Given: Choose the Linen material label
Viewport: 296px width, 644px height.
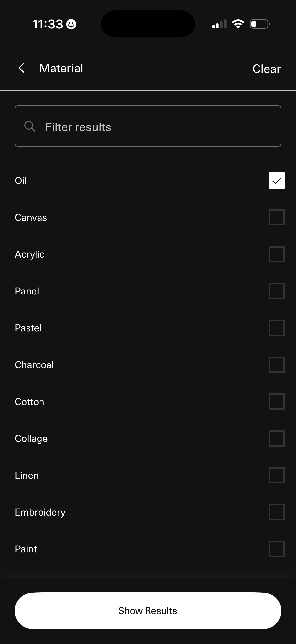Looking at the screenshot, I should click(27, 475).
